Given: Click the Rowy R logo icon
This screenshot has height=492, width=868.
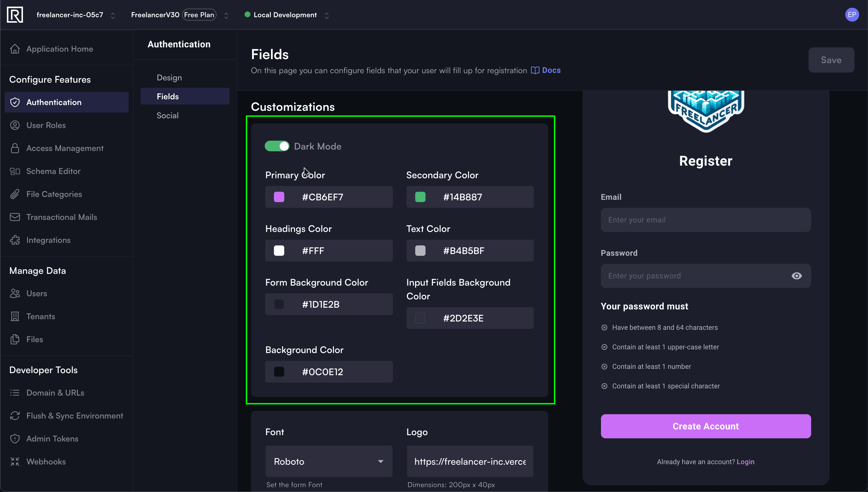Looking at the screenshot, I should click(15, 15).
